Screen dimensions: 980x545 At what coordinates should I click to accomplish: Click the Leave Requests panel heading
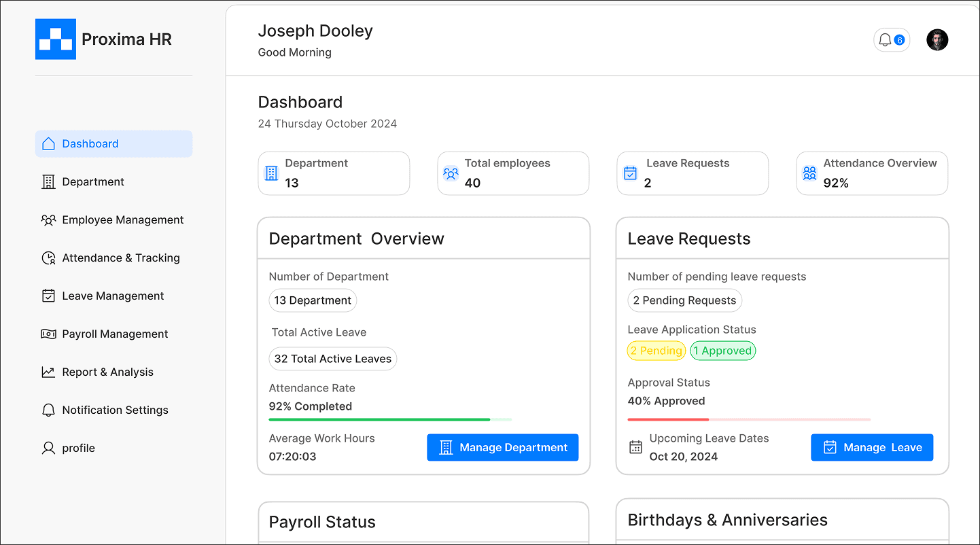tap(689, 239)
